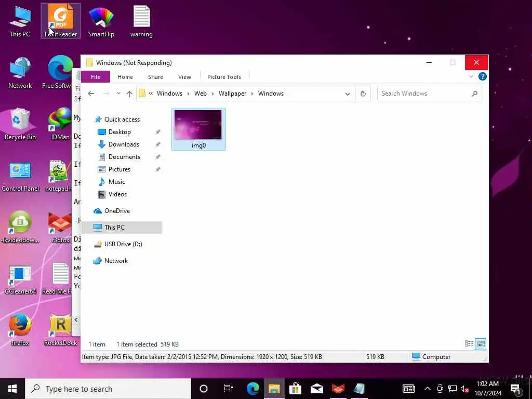Viewport: 532px width, 399px height.
Task: Open the Network desktop icon
Action: tap(20, 73)
